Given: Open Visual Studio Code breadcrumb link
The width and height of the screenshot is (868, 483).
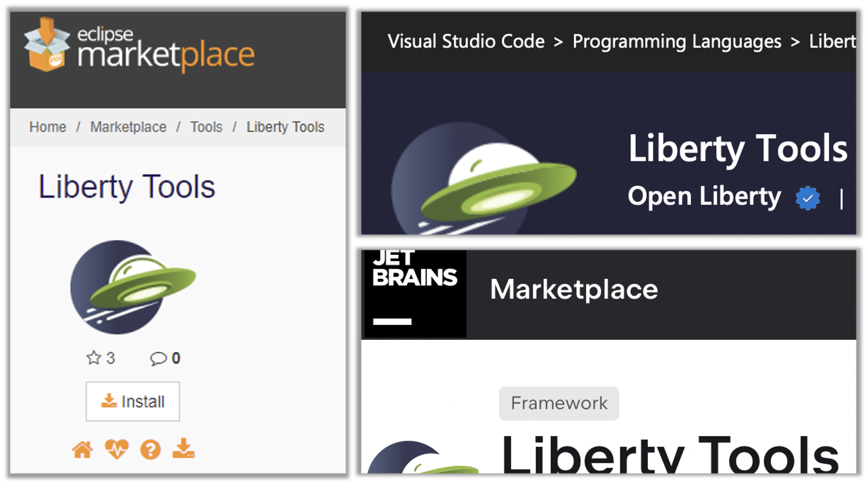Looking at the screenshot, I should coord(466,42).
